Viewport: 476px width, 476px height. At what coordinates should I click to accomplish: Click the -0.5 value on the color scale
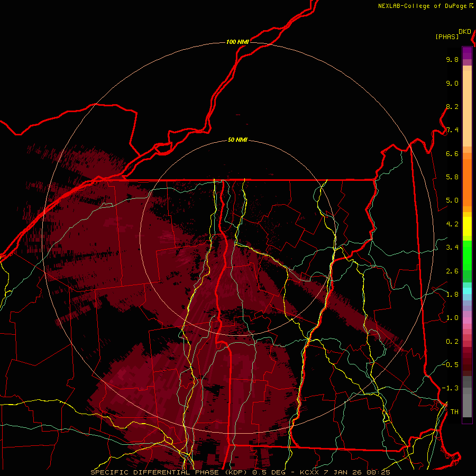pyautogui.click(x=450, y=364)
